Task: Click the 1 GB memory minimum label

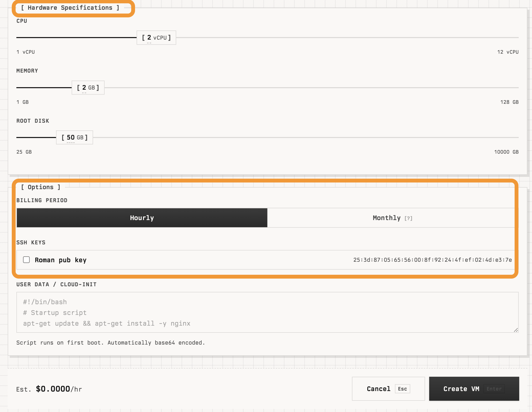Action: pos(23,102)
